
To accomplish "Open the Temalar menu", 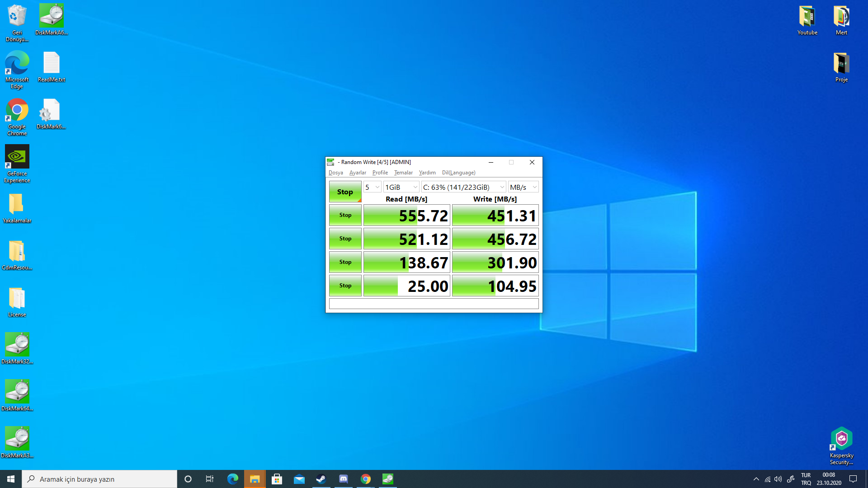I will pyautogui.click(x=403, y=173).
